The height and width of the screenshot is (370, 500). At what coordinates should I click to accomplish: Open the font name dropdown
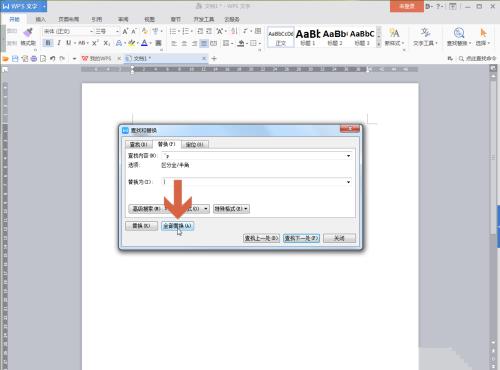coord(91,31)
